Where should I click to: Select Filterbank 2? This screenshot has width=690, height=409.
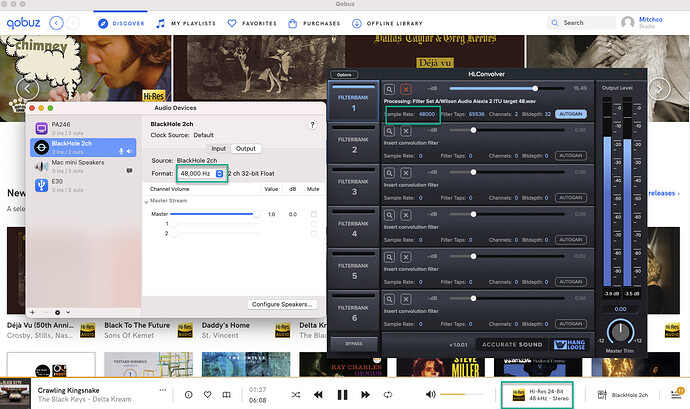click(353, 144)
